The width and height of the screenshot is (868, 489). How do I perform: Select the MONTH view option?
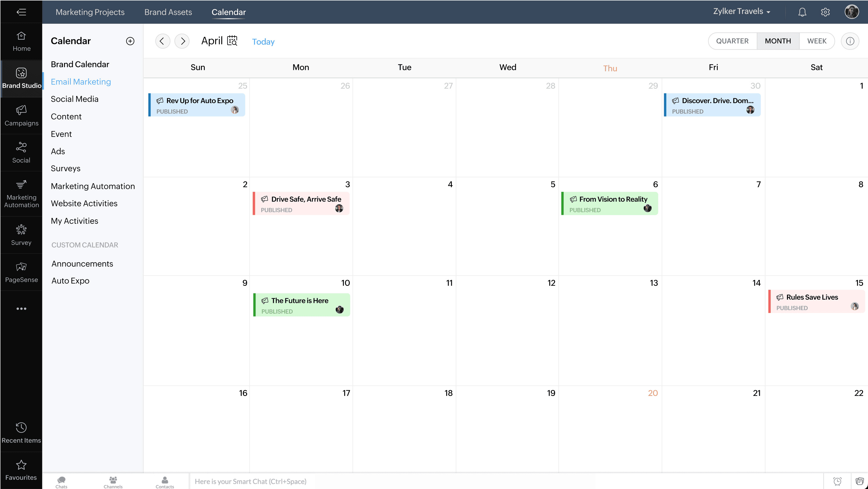point(778,41)
